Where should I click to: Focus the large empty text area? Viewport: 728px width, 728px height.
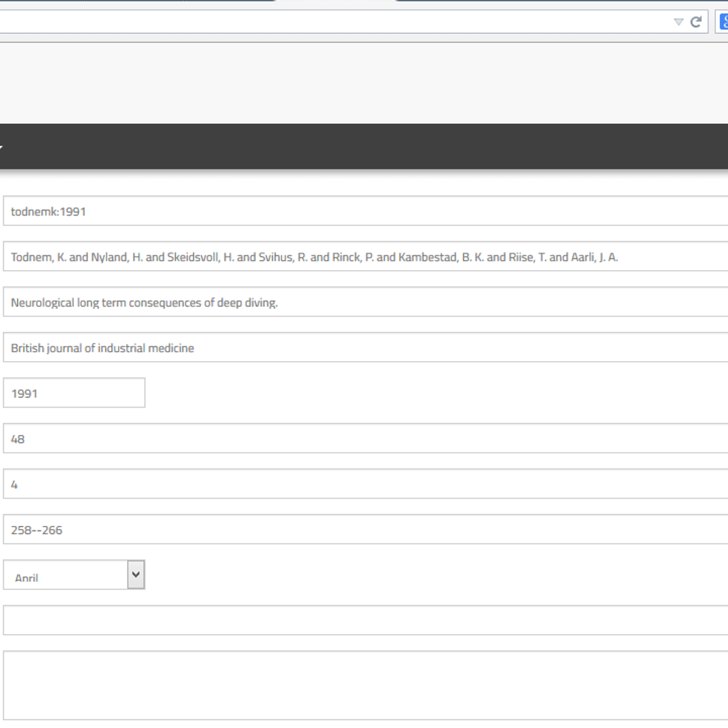(x=364, y=686)
